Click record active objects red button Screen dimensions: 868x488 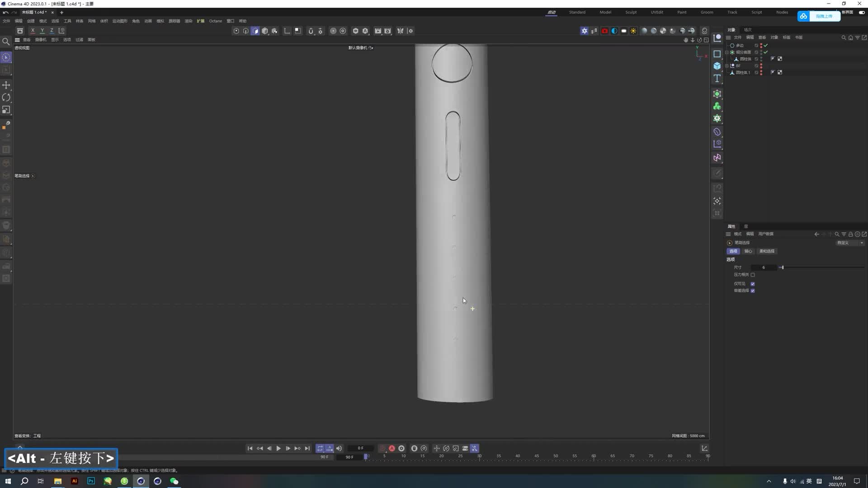coord(382,448)
